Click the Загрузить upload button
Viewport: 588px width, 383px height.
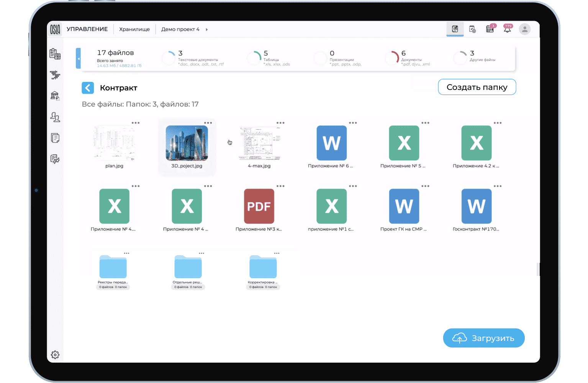click(484, 338)
